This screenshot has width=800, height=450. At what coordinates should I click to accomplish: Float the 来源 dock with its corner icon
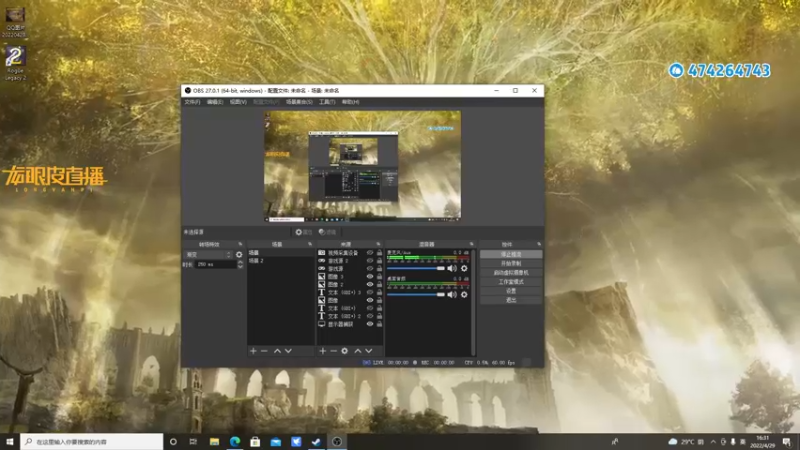pyautogui.click(x=378, y=244)
